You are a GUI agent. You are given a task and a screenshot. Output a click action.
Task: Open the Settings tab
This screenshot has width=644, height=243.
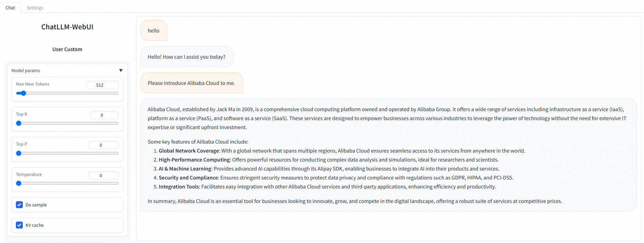point(35,8)
